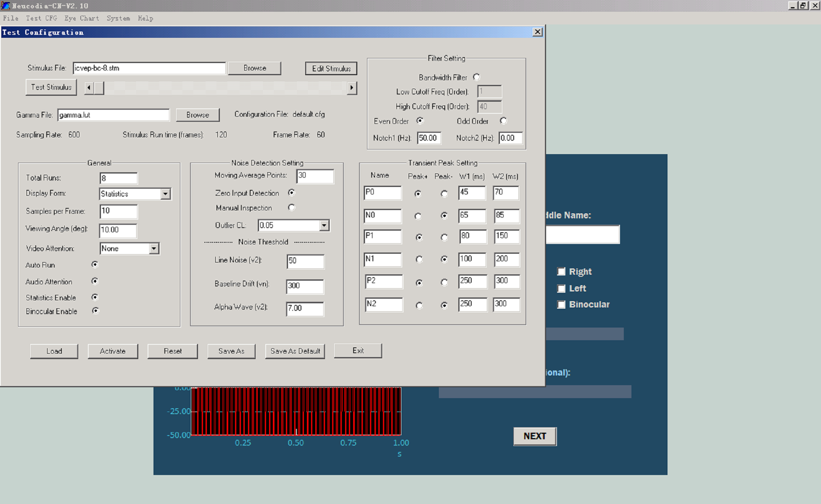
Task: Open the Test CFG menu
Action: [41, 18]
